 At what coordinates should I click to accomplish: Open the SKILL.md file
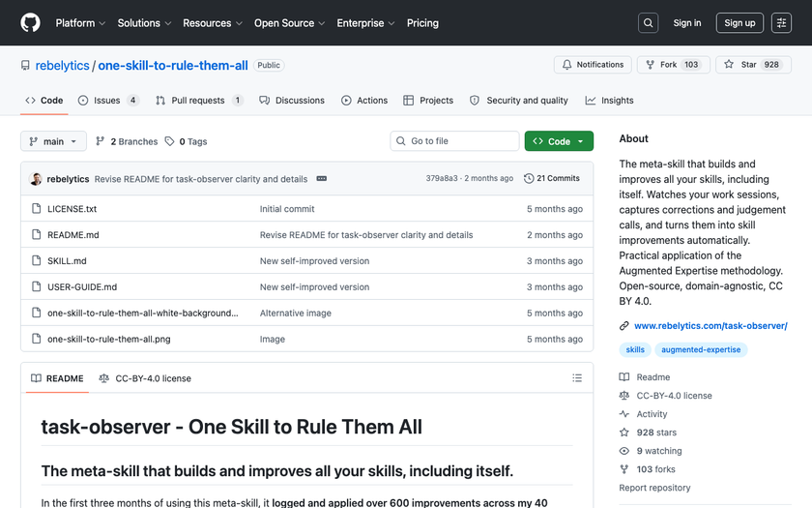(x=67, y=260)
